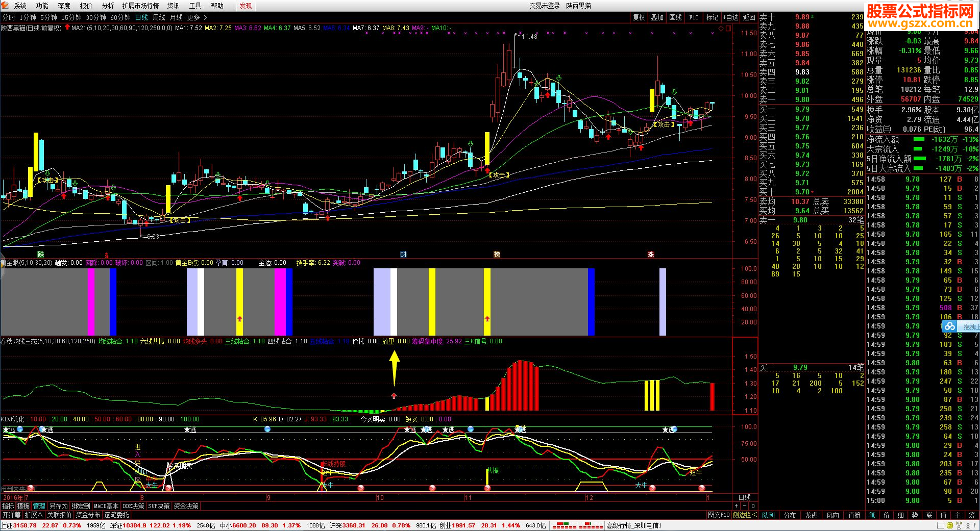Open the 帮助 menu
This screenshot has width=980, height=531.
tap(217, 6)
